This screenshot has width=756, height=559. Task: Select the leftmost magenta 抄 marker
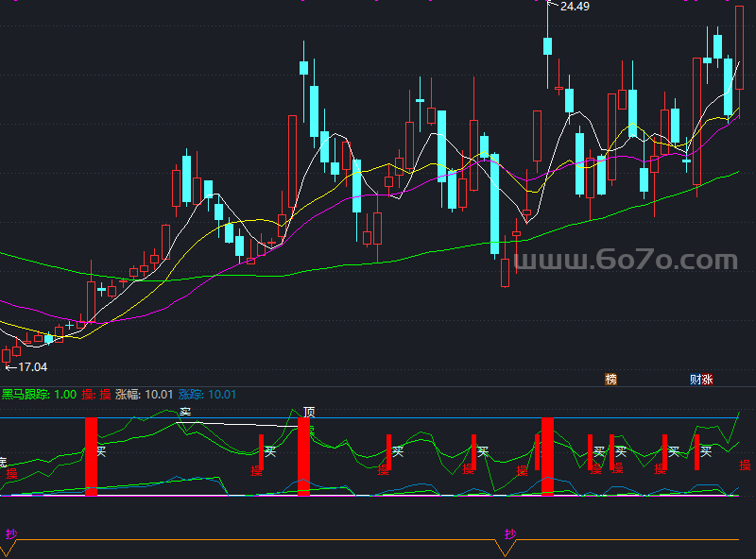(x=10, y=534)
